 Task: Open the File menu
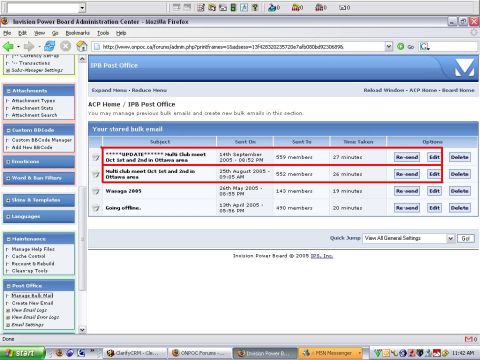pos(7,33)
